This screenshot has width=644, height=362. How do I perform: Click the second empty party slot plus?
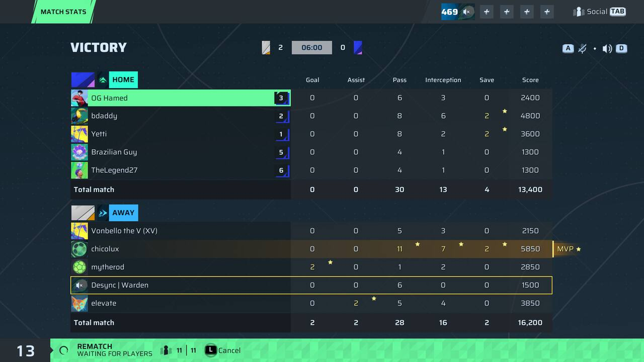[507, 12]
